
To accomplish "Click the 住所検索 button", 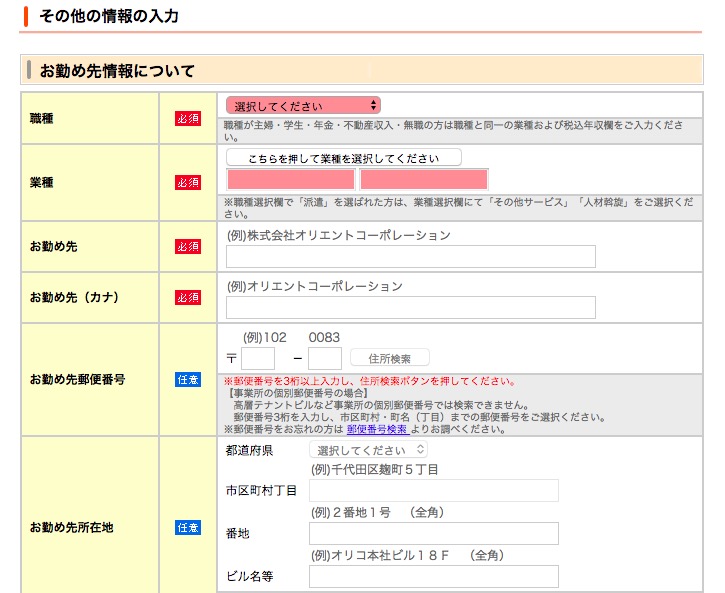I will point(390,358).
